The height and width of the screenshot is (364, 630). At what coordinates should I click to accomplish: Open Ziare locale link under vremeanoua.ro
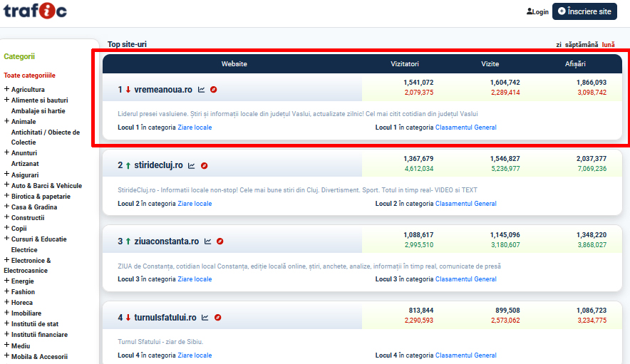click(x=195, y=128)
